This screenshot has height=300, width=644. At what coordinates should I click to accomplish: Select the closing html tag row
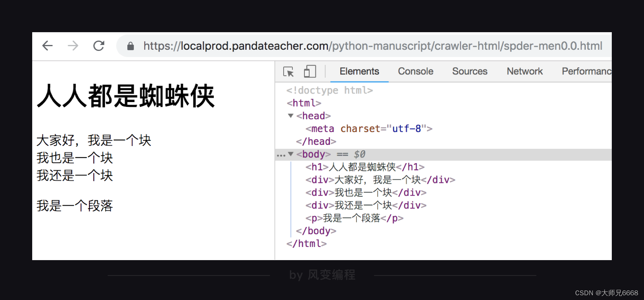pos(307,244)
